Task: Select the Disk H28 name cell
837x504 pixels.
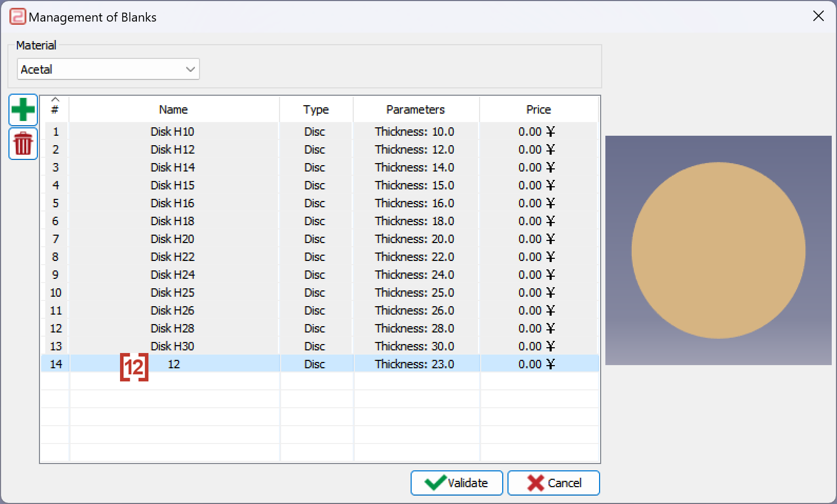Action: 174,328
